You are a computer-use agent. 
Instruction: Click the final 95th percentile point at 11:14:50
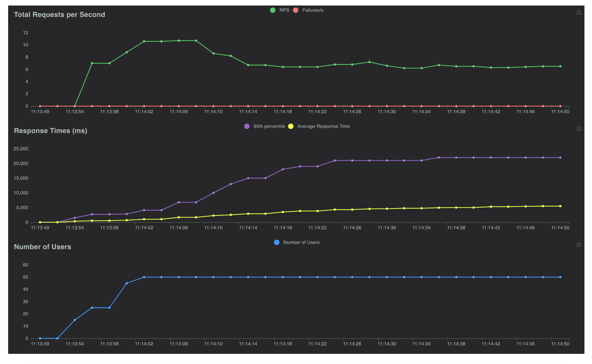click(x=560, y=158)
